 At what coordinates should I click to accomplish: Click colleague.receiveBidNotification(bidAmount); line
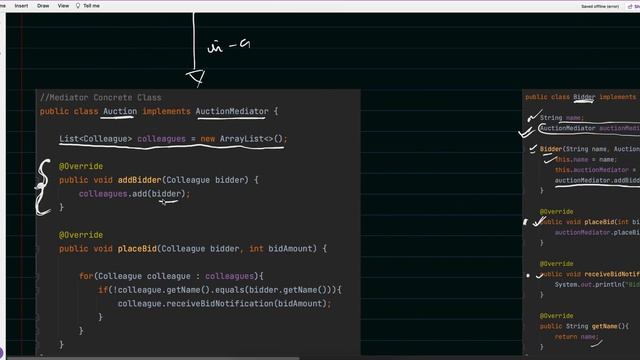[x=224, y=304]
